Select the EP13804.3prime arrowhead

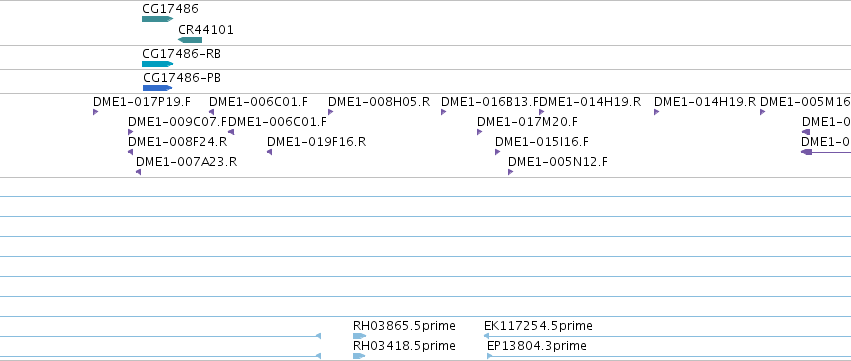click(x=490, y=356)
